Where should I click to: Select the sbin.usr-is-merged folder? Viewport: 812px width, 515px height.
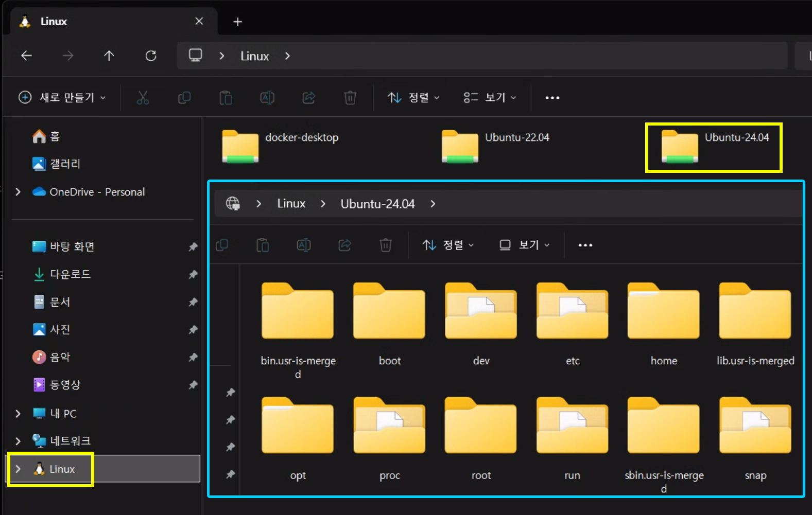click(664, 446)
